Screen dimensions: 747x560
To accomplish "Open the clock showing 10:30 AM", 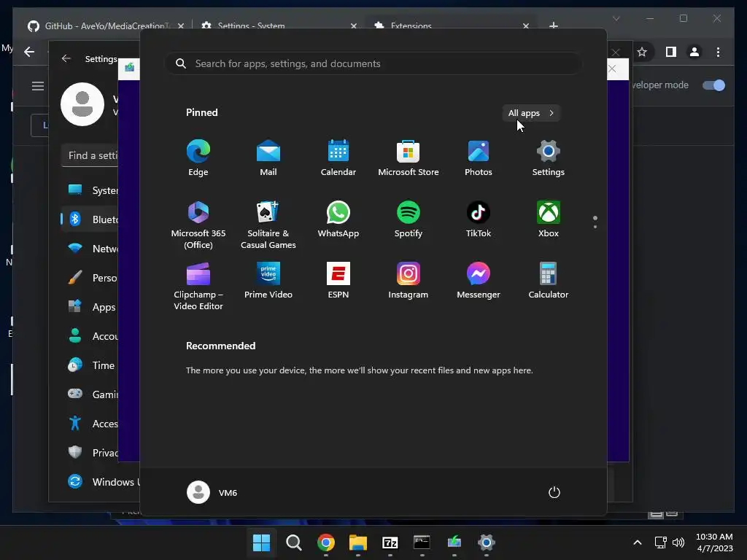I will (714, 542).
